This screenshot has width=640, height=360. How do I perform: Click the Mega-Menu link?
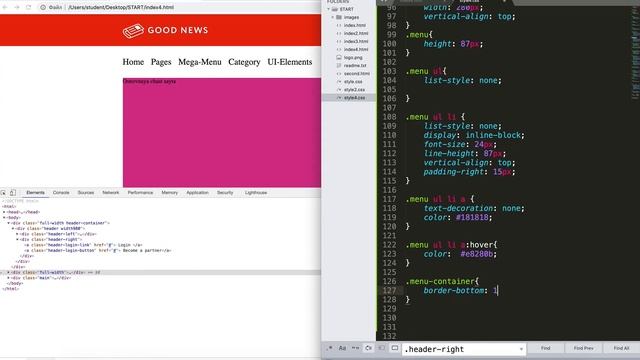[x=200, y=62]
